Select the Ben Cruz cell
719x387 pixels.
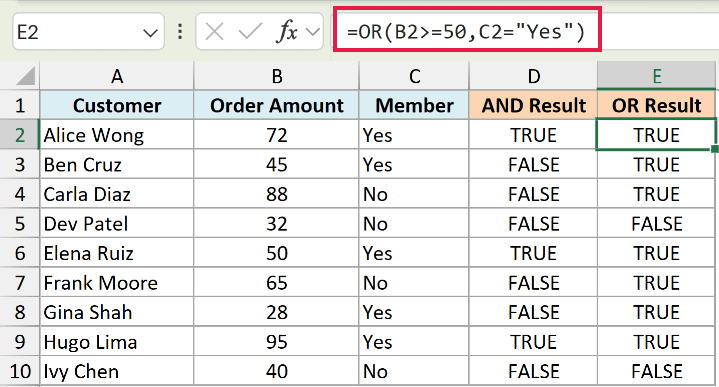tap(117, 164)
